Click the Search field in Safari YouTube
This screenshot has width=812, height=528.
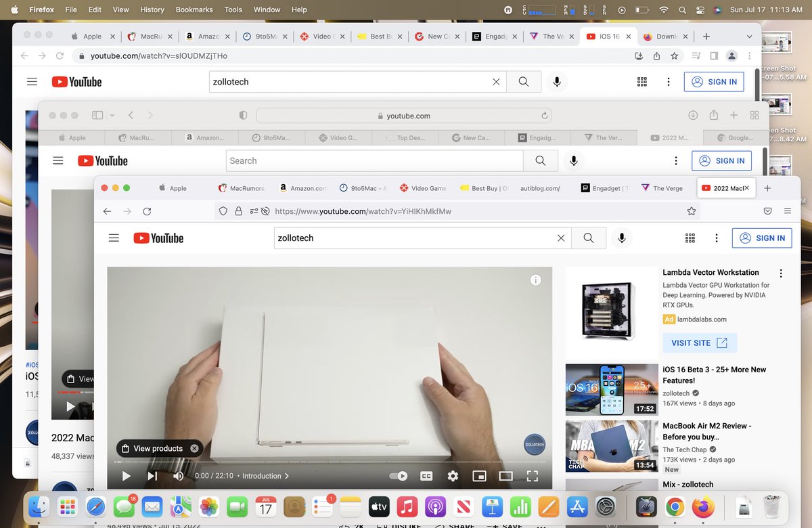click(374, 160)
